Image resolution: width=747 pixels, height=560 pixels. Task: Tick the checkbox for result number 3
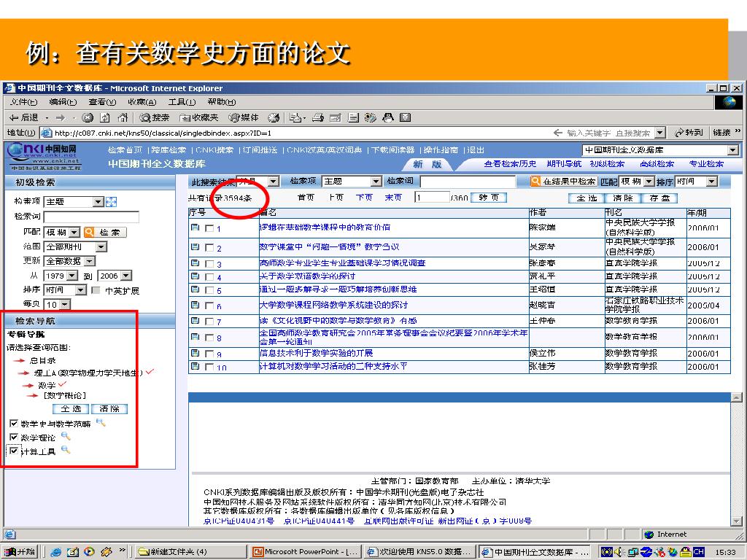pos(209,264)
